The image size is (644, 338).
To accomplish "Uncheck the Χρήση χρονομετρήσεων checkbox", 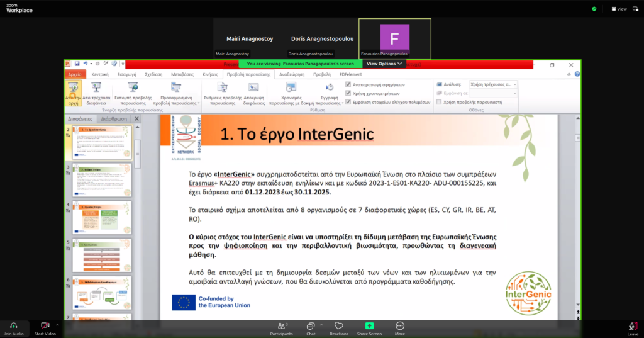I will (348, 93).
